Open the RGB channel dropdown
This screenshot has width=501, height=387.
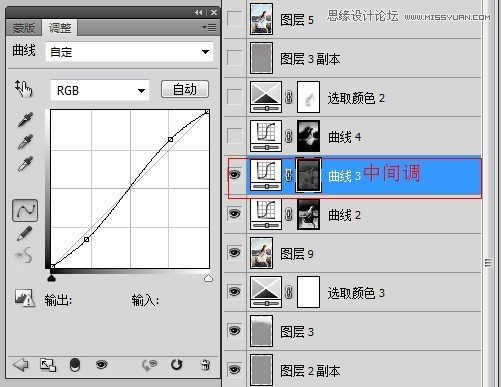pyautogui.click(x=100, y=90)
